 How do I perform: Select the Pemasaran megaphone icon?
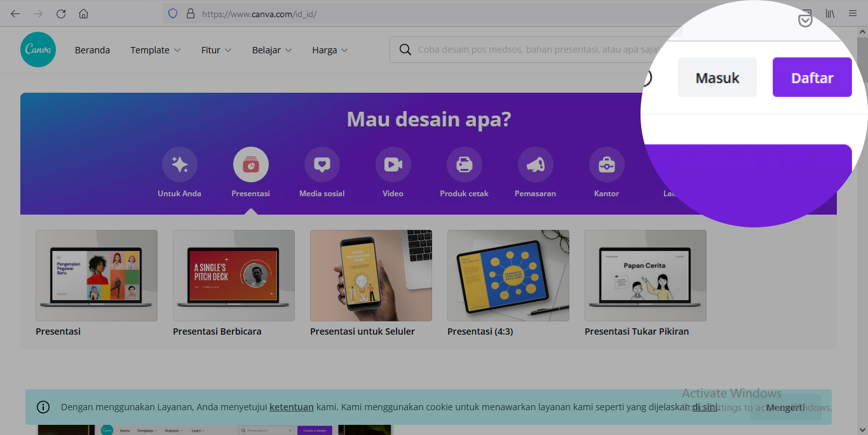pyautogui.click(x=535, y=164)
